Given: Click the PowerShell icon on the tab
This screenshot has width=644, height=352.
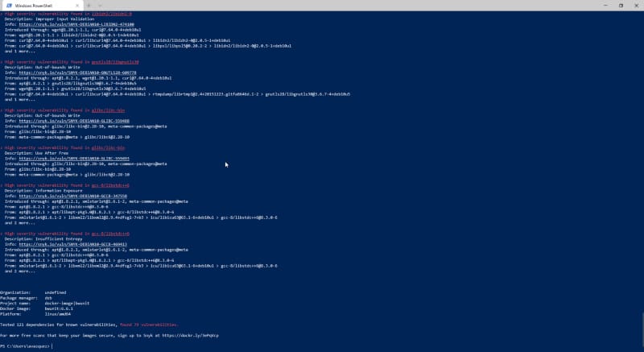Looking at the screenshot, I should (9, 5).
